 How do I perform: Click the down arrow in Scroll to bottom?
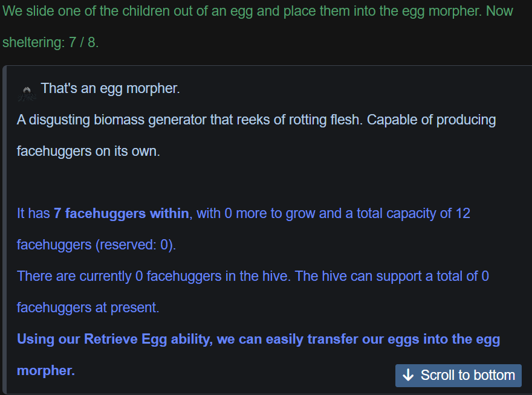(x=408, y=375)
